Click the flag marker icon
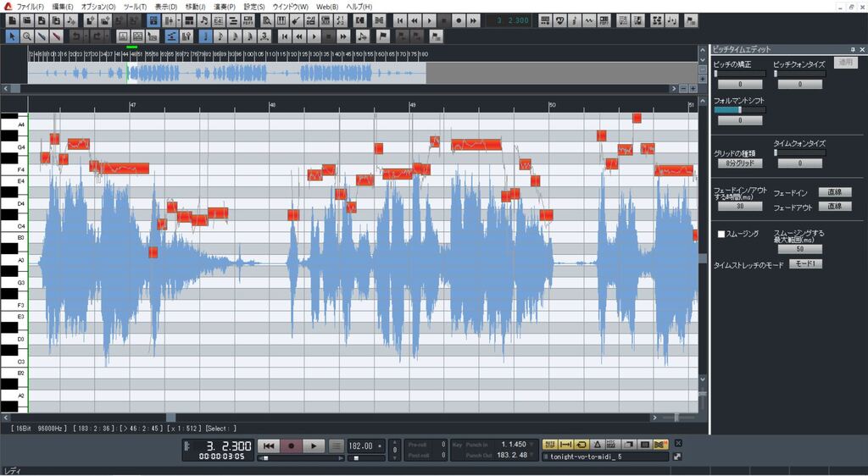The height and width of the screenshot is (476, 868). point(383,36)
